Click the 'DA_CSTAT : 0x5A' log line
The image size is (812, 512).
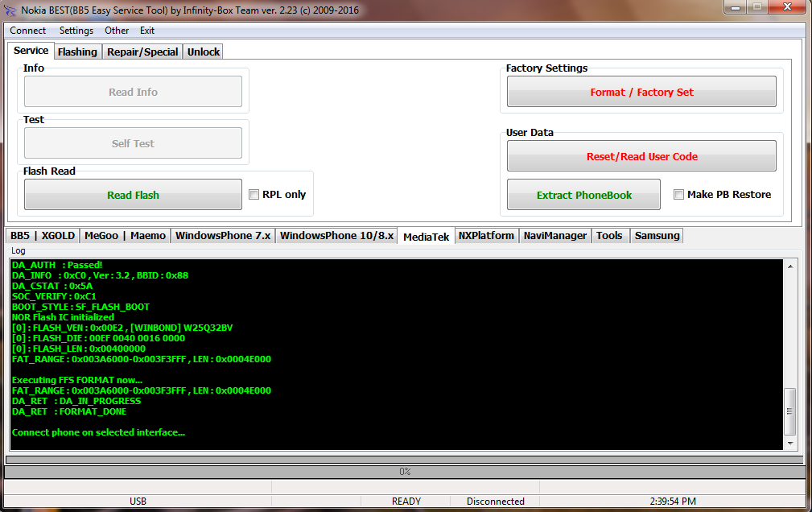pos(52,286)
